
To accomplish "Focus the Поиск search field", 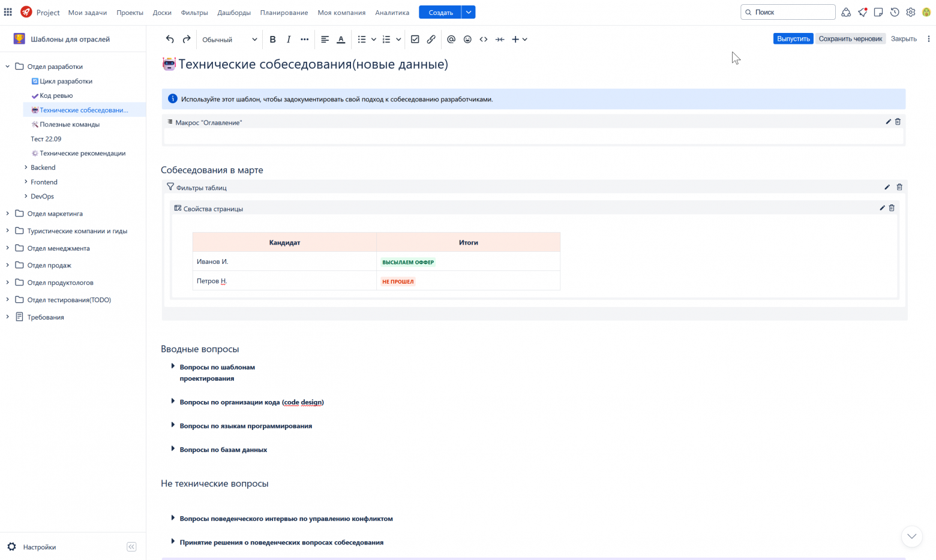I will (788, 12).
